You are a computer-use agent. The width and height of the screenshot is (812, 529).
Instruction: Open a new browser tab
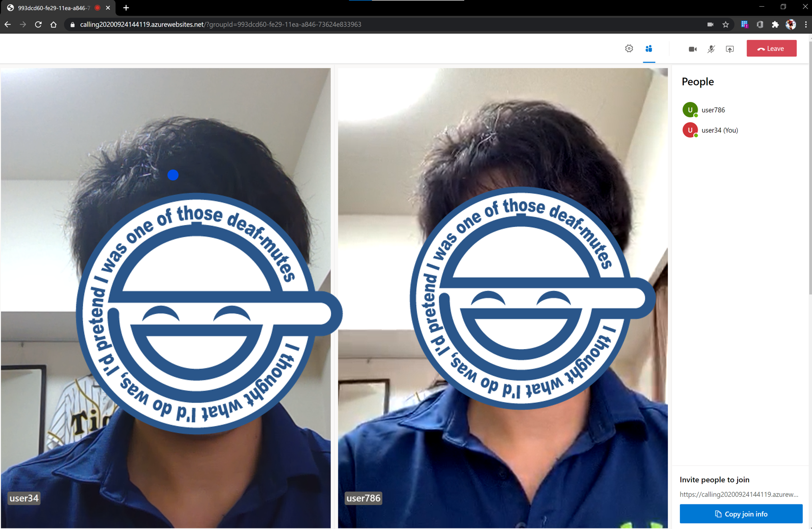[125, 8]
